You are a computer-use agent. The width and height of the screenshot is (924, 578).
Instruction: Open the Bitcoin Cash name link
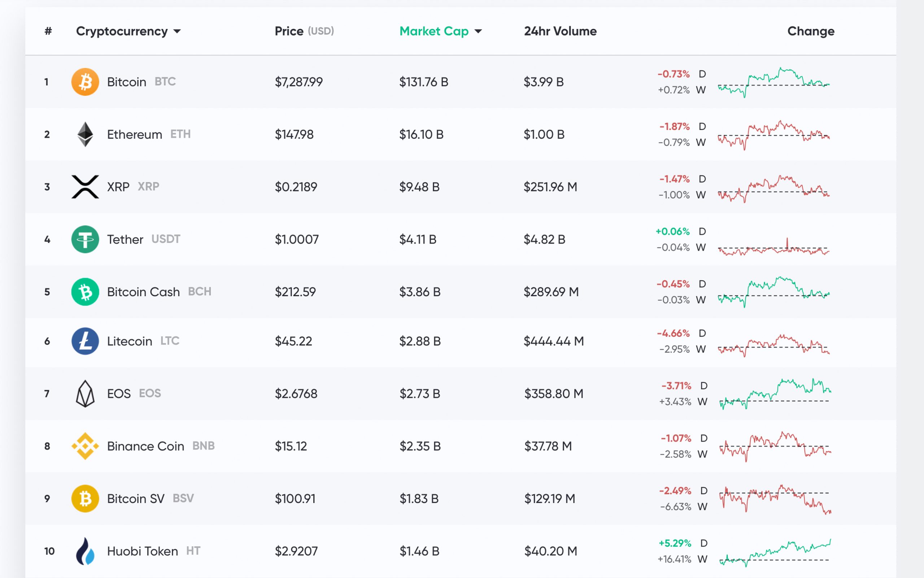[143, 292]
